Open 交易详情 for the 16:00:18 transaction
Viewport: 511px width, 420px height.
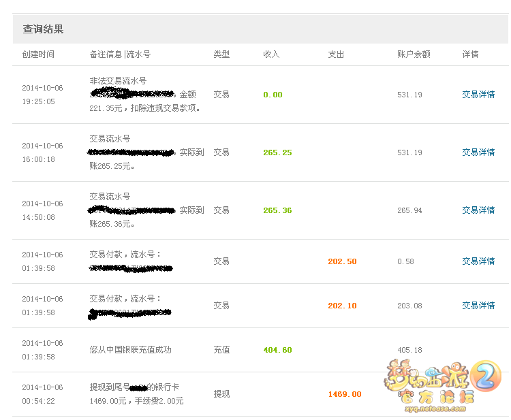478,152
